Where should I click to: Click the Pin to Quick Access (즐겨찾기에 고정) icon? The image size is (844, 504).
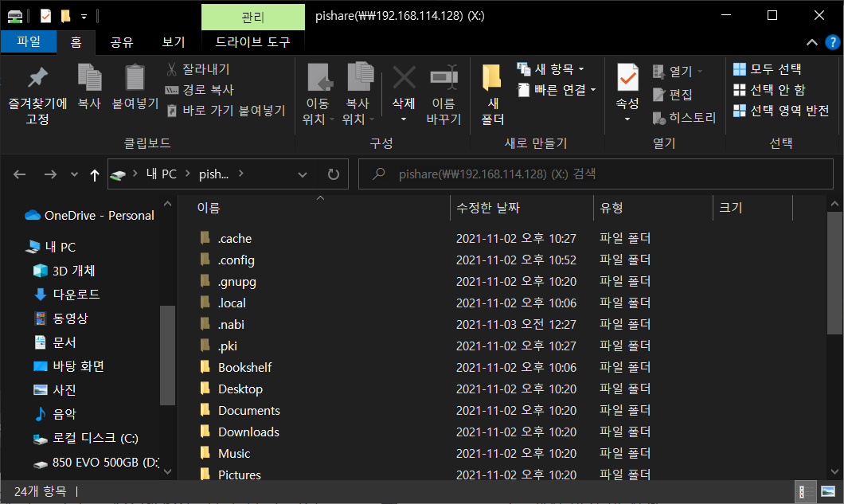tap(37, 95)
